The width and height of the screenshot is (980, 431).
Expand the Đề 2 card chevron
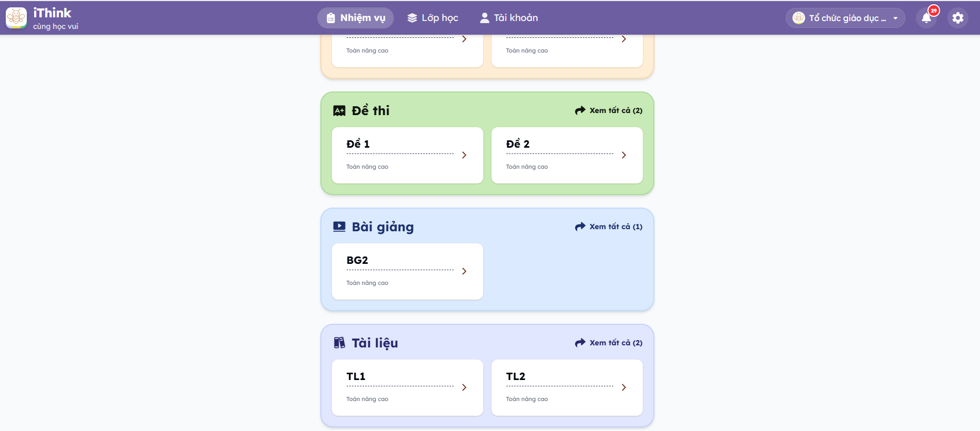[624, 155]
